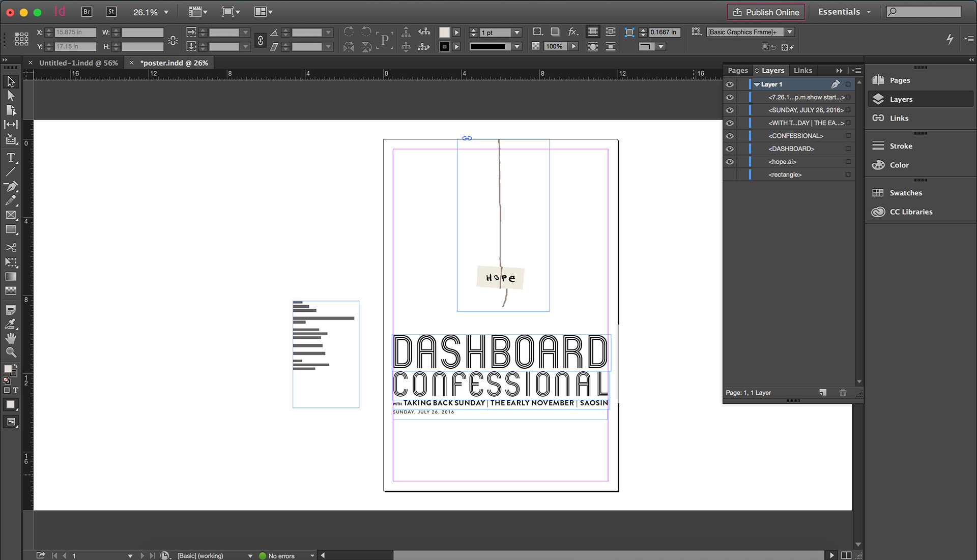Switch to the Pages panel tab
The width and height of the screenshot is (977, 560).
point(738,71)
